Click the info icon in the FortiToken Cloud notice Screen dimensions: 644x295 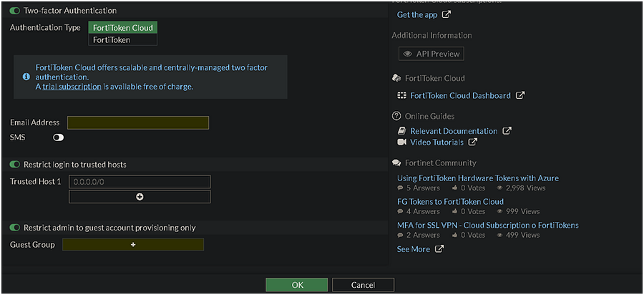[x=26, y=77]
